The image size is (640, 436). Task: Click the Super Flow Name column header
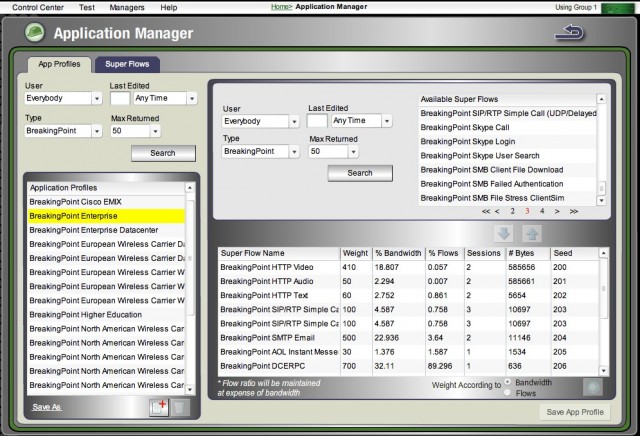[x=279, y=253]
